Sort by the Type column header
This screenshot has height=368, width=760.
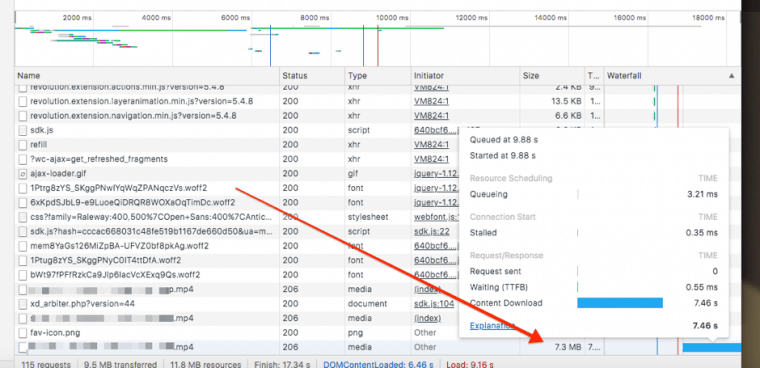377,76
